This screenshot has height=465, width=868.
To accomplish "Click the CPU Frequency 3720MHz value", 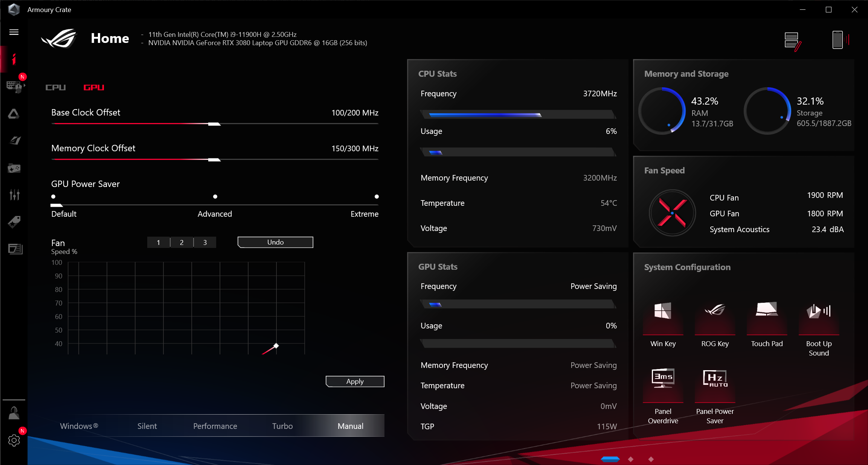I will coord(600,94).
